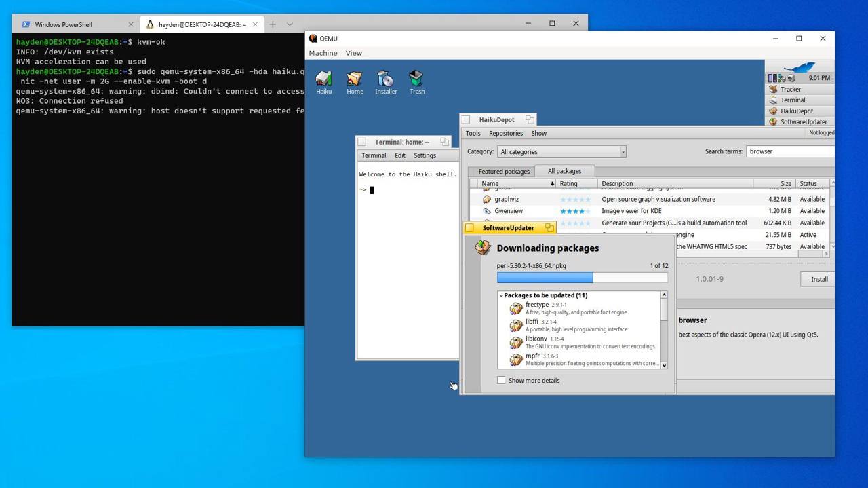Click the update list scroll down arrow
This screenshot has height=488, width=868.
[664, 365]
